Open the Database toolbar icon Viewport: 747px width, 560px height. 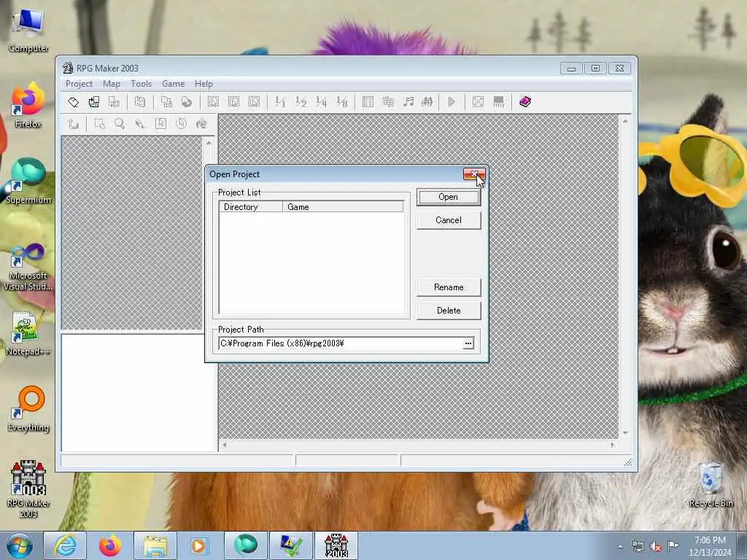(368, 102)
